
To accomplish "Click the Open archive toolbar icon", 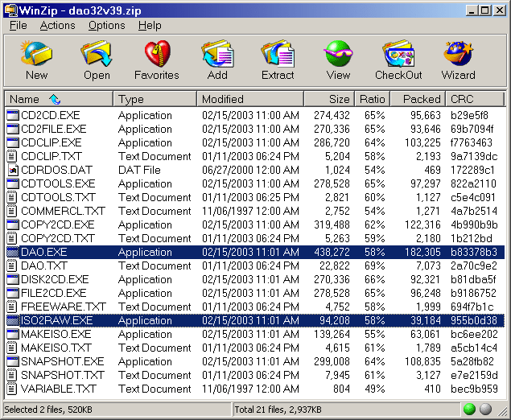I will pos(97,54).
